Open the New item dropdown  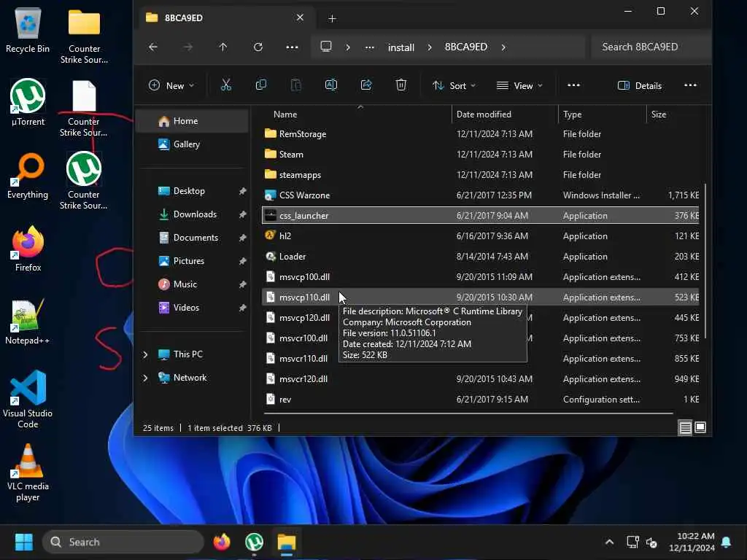coord(171,86)
